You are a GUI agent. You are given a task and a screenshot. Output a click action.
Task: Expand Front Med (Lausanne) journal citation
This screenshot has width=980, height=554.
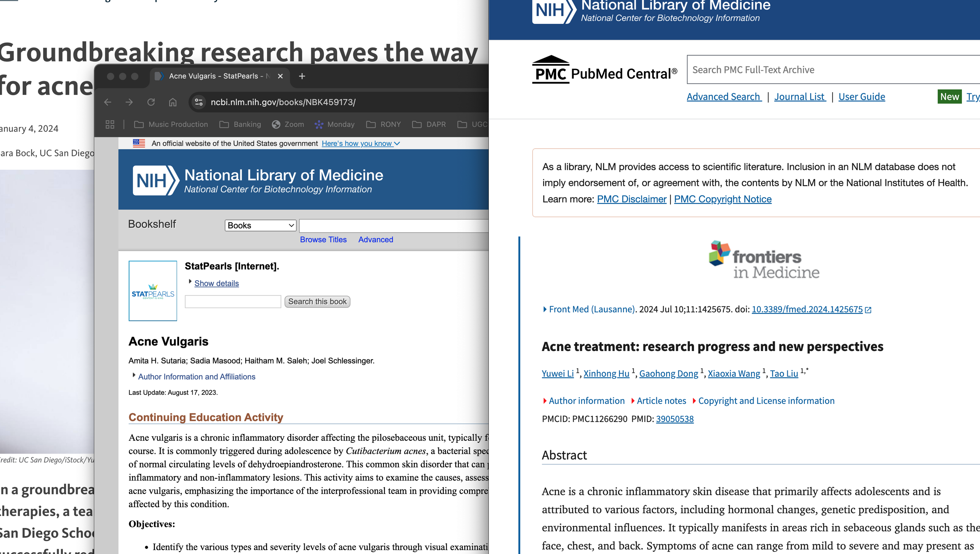coord(589,309)
